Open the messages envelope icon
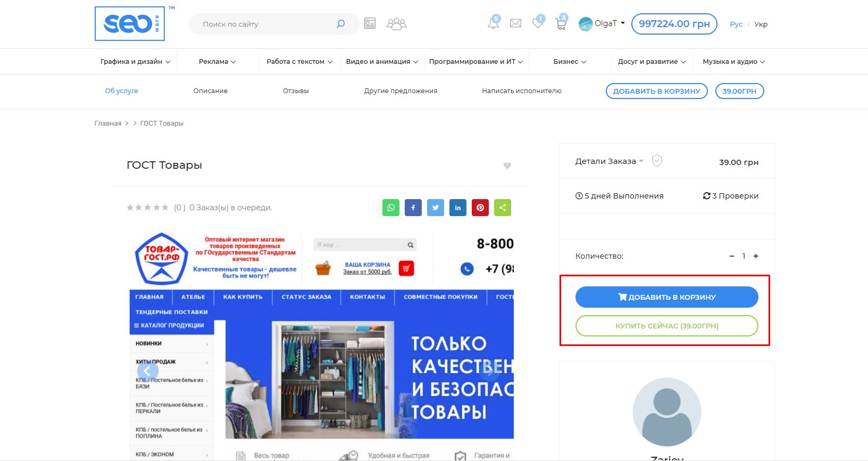This screenshot has width=868, height=461. point(515,23)
